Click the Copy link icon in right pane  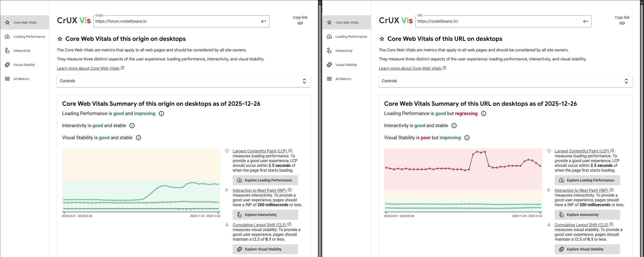click(622, 23)
